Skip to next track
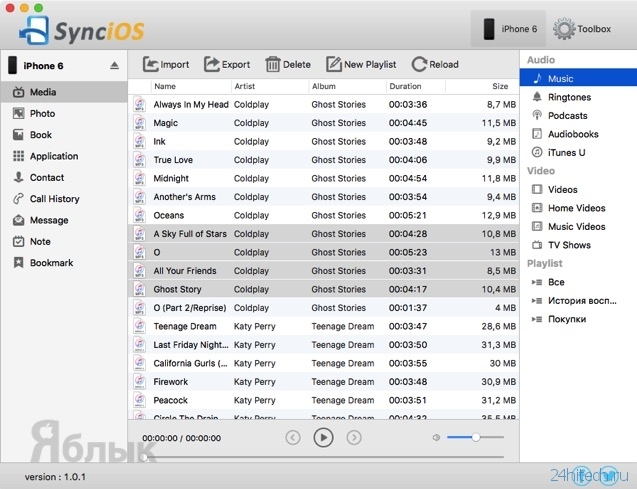Viewport: 637px width, 489px height. tap(354, 437)
